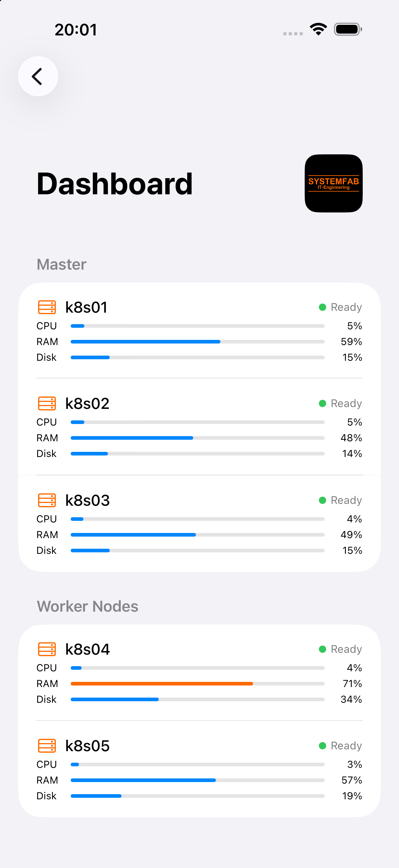Click the green status dot for k8s01
Image resolution: width=399 pixels, height=868 pixels.
pos(322,307)
